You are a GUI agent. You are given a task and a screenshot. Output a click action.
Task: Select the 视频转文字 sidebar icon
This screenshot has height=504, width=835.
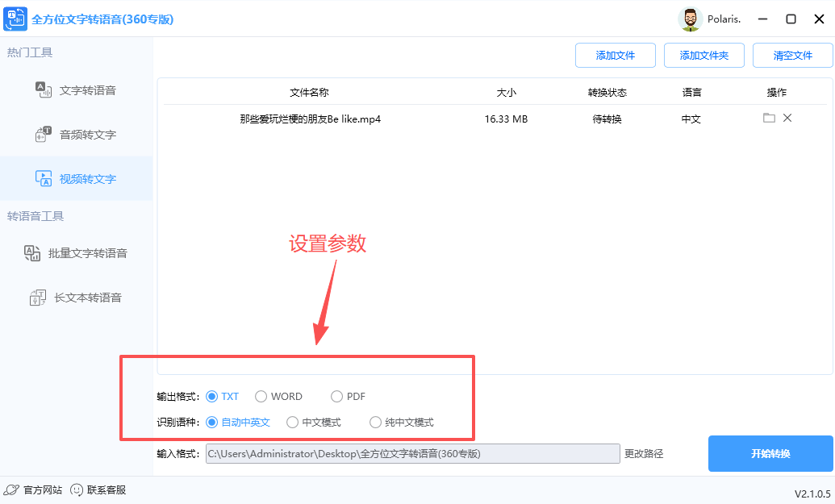click(x=43, y=178)
